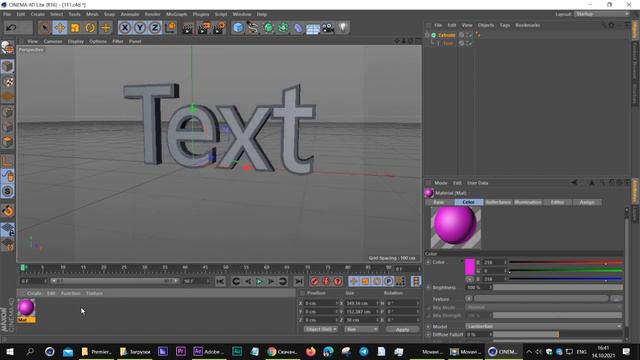This screenshot has height=360, width=640.
Task: Click the red R channel slider
Action: [566, 262]
